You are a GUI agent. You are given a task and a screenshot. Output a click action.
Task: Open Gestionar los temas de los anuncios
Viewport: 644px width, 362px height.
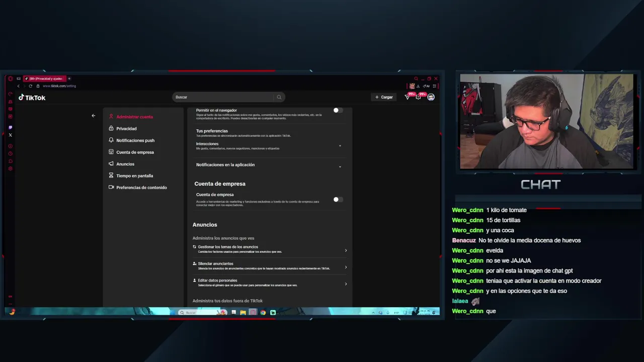coord(270,249)
